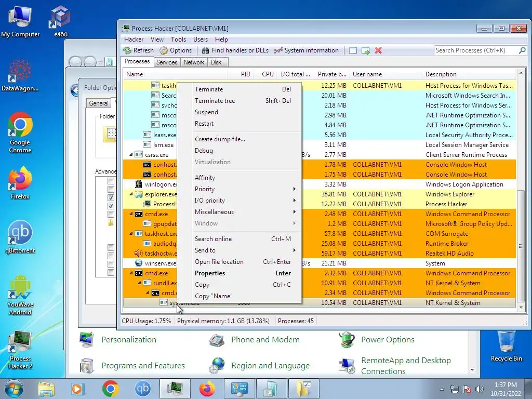
Task: Click Firefox icon in taskbar
Action: [x=207, y=389]
